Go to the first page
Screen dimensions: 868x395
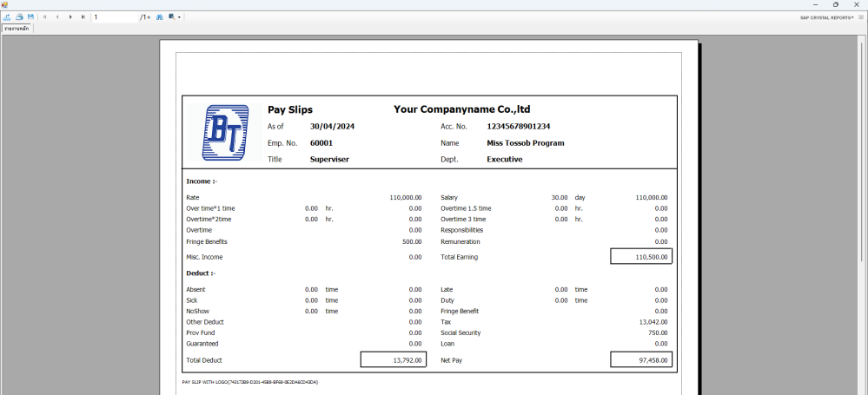[x=45, y=16]
